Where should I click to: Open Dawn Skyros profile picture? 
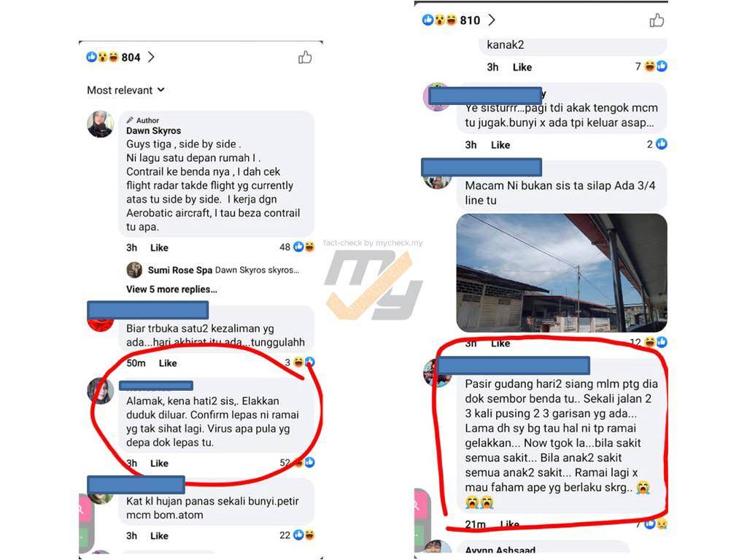101,124
